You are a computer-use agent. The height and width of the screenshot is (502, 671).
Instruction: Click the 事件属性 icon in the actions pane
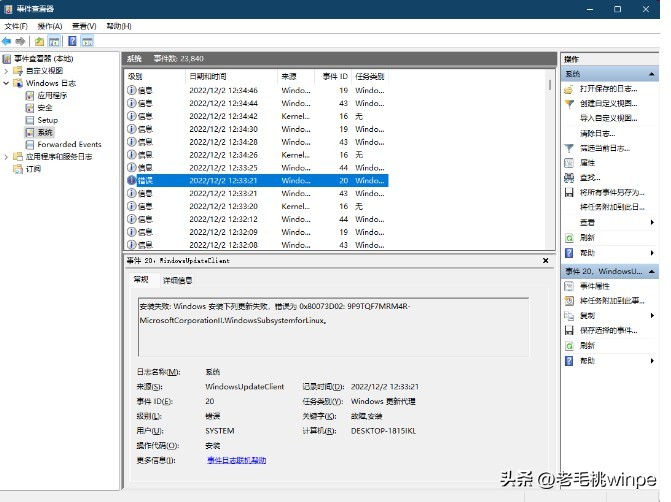pyautogui.click(x=569, y=286)
